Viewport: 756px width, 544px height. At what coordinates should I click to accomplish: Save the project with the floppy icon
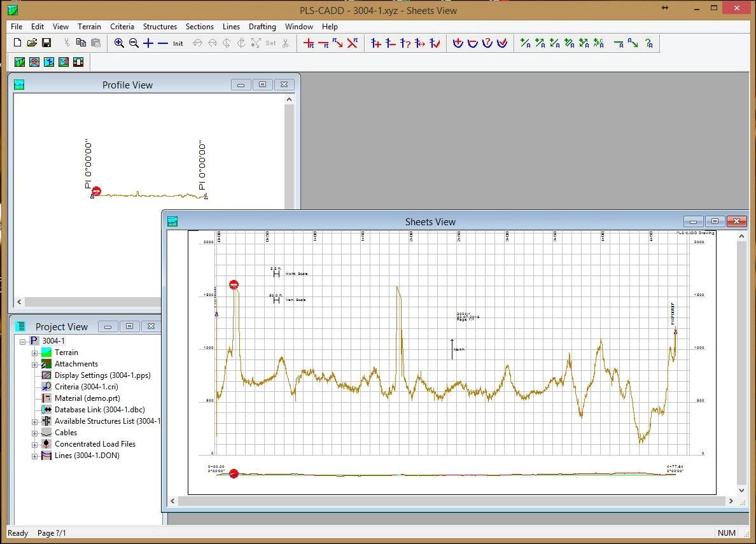pyautogui.click(x=46, y=43)
